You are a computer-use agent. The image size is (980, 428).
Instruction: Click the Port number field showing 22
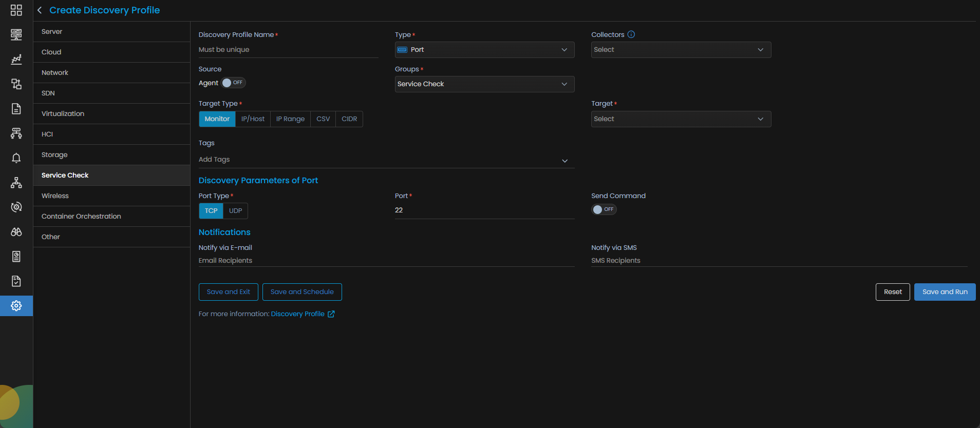pos(484,210)
